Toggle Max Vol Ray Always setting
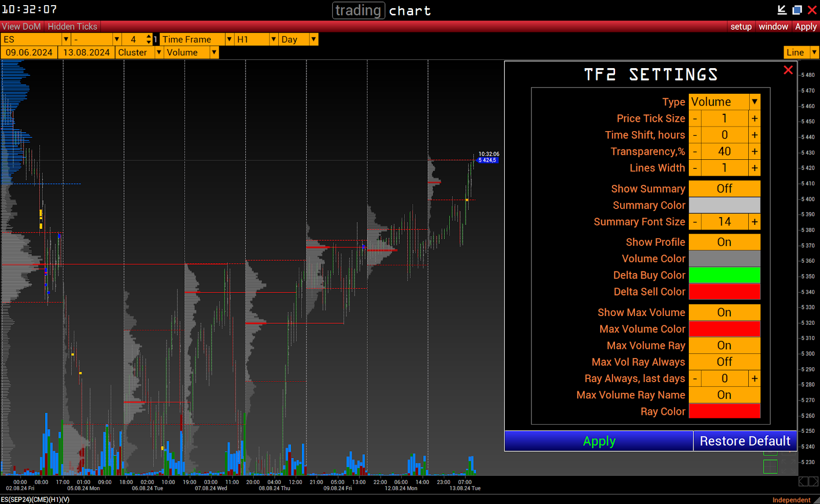Image resolution: width=820 pixels, height=504 pixels. point(724,362)
